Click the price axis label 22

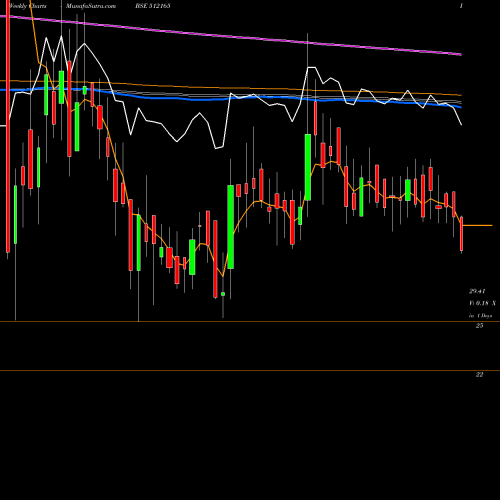tap(479, 375)
